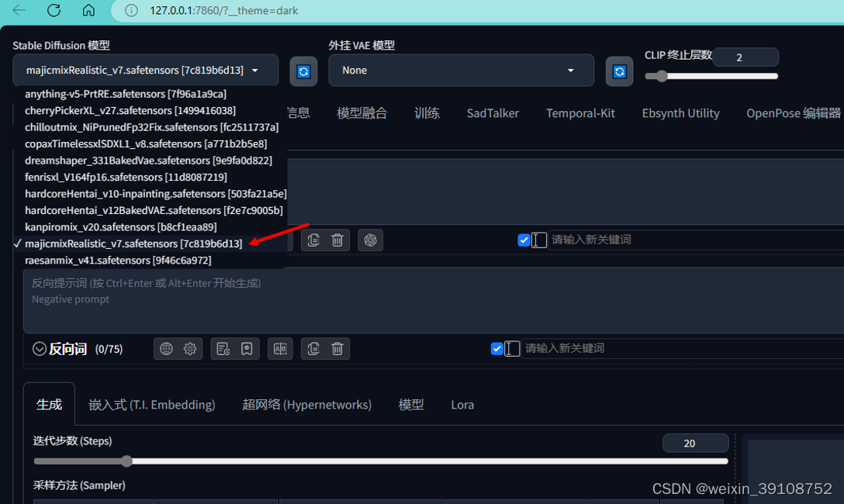Reload the browser page
The width and height of the screenshot is (844, 504).
click(x=54, y=10)
